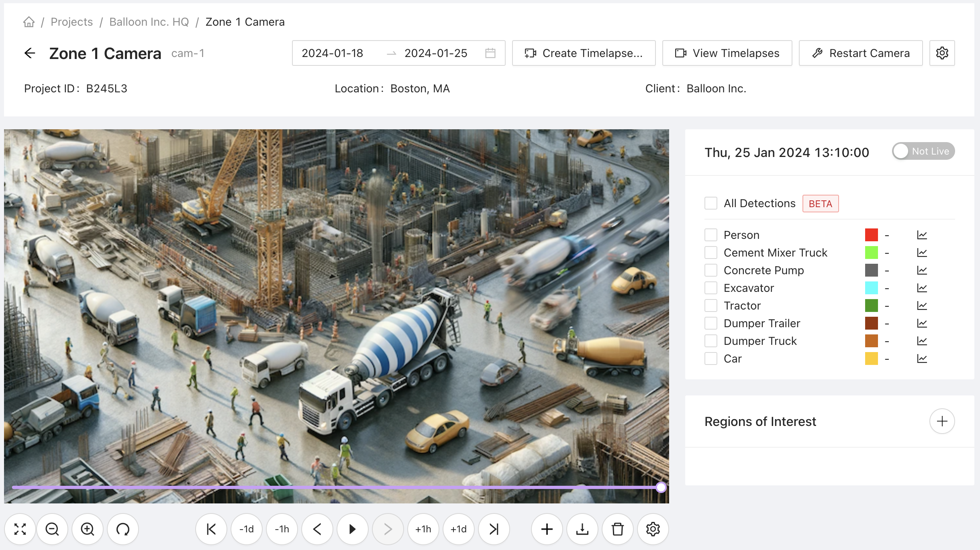Go home via breadcrumb house icon

coord(29,22)
